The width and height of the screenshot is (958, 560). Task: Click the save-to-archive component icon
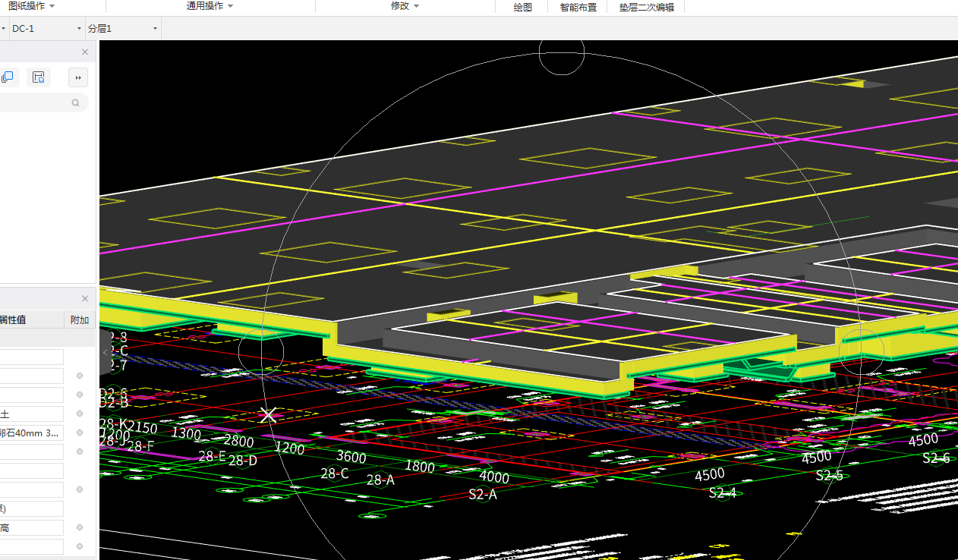point(39,77)
